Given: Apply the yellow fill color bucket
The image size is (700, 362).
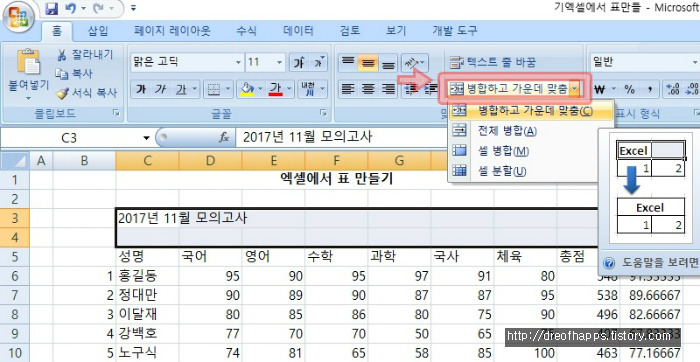Looking at the screenshot, I should click(x=246, y=89).
